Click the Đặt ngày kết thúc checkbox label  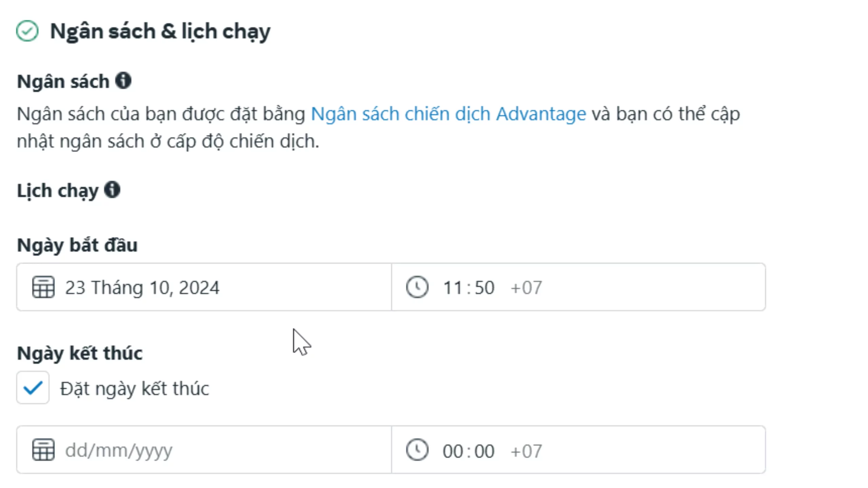pos(135,388)
